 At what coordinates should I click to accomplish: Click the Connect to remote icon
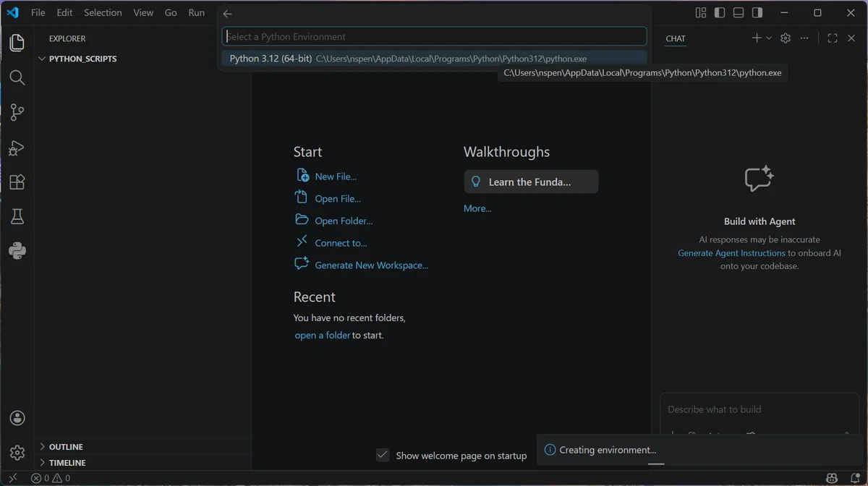[302, 242]
